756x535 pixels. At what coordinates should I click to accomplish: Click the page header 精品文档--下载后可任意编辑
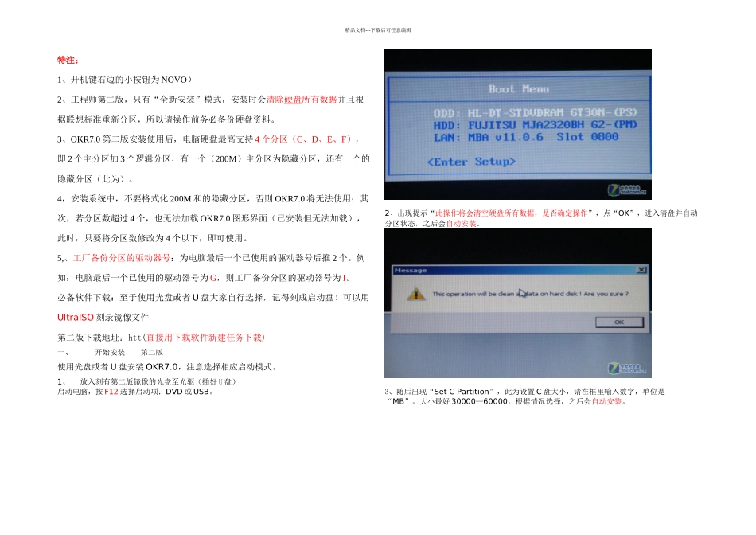[x=378, y=30]
